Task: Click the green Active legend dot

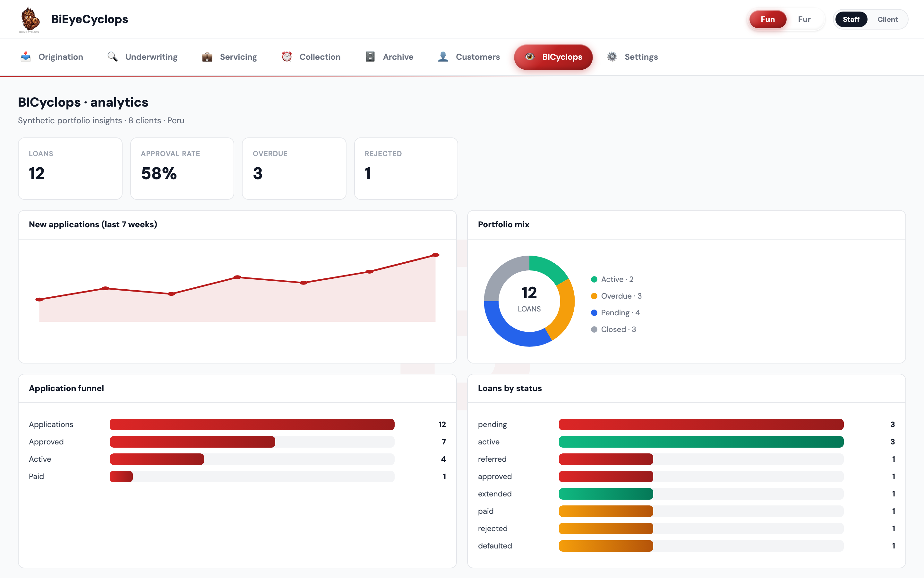Action: pos(594,279)
